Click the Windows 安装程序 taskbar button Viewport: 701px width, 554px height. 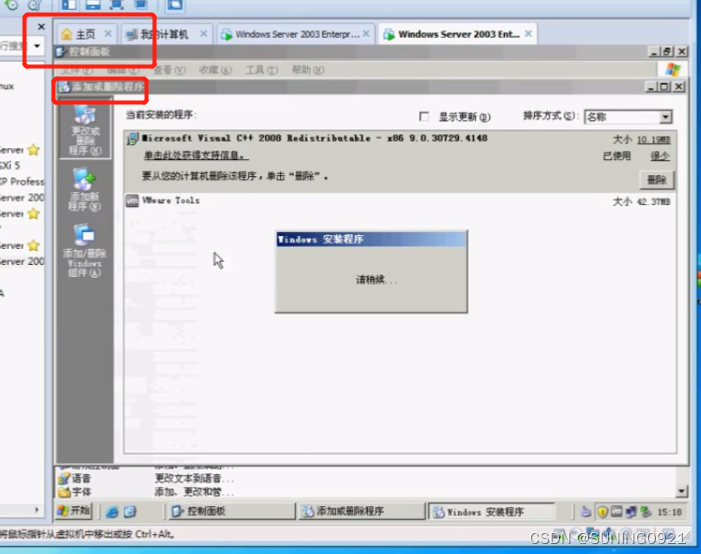(x=492, y=512)
